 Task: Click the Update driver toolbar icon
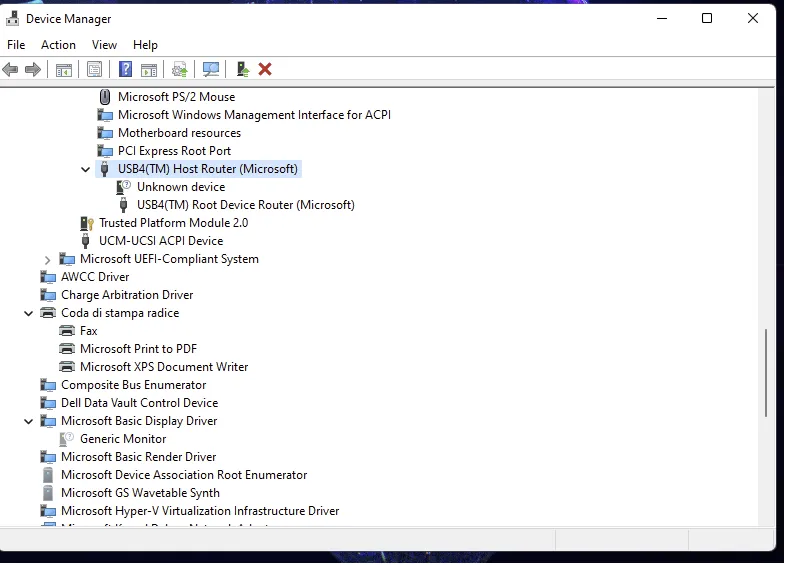pos(180,69)
